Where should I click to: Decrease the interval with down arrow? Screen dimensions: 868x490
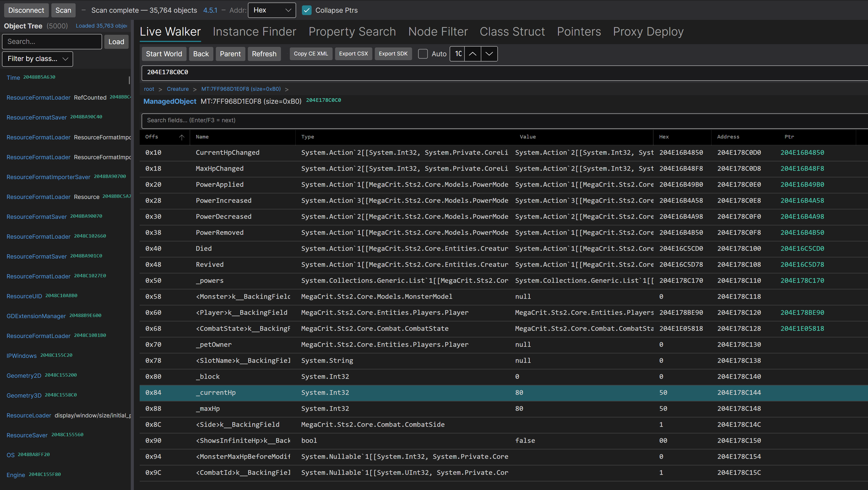489,54
